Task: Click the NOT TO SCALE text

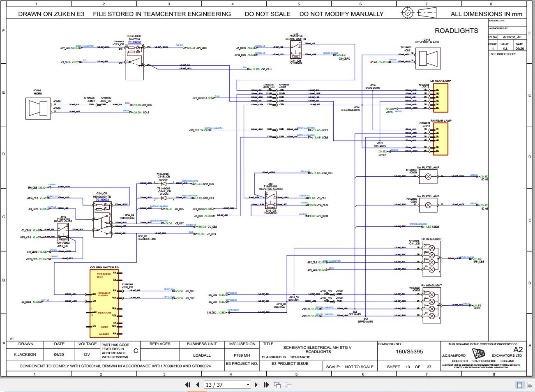Action: click(x=359, y=367)
